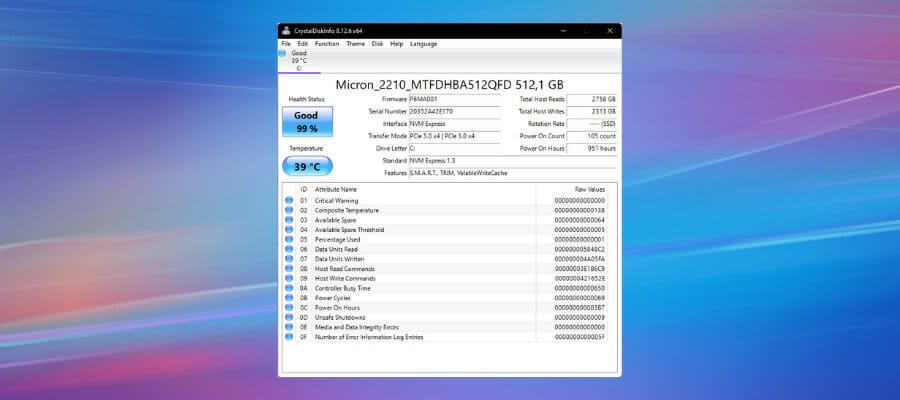900x400 pixels.
Task: Open the Edit menu
Action: point(302,44)
